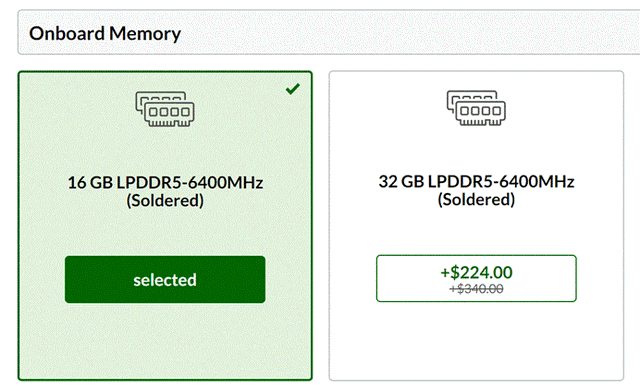The width and height of the screenshot is (640, 389).
Task: Select the 32 GB LPDDR5-6400MHz memory card
Action: (476, 226)
